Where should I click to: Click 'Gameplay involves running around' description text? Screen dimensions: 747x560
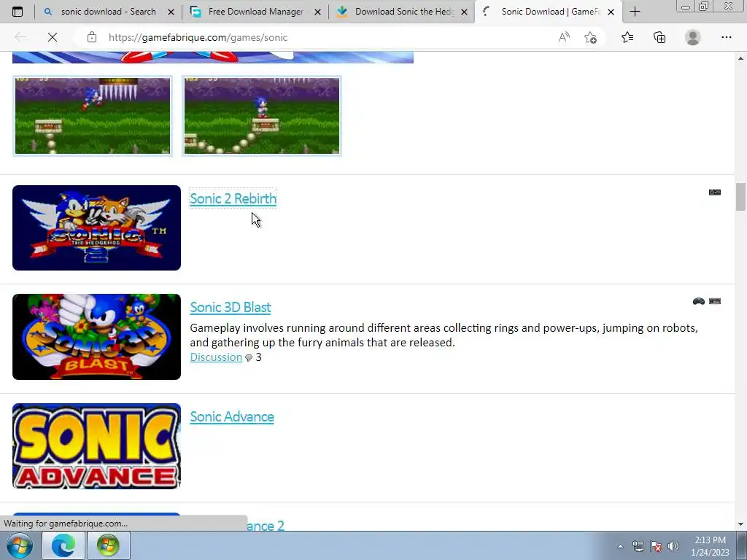pos(444,335)
